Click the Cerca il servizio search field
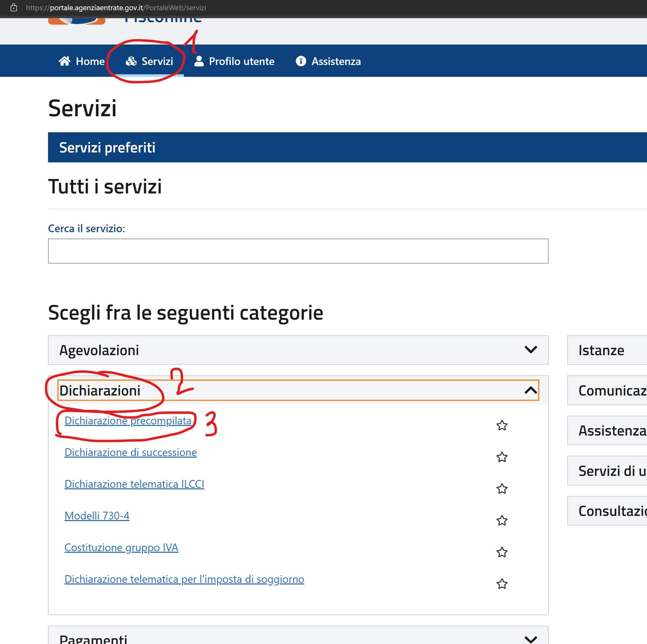The height and width of the screenshot is (644, 647). (298, 251)
